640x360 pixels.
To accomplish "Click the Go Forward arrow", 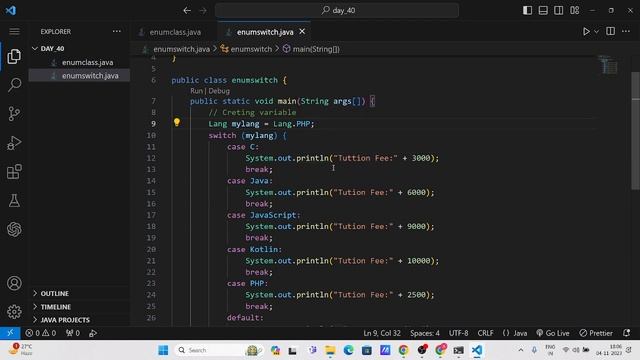I will [203, 10].
